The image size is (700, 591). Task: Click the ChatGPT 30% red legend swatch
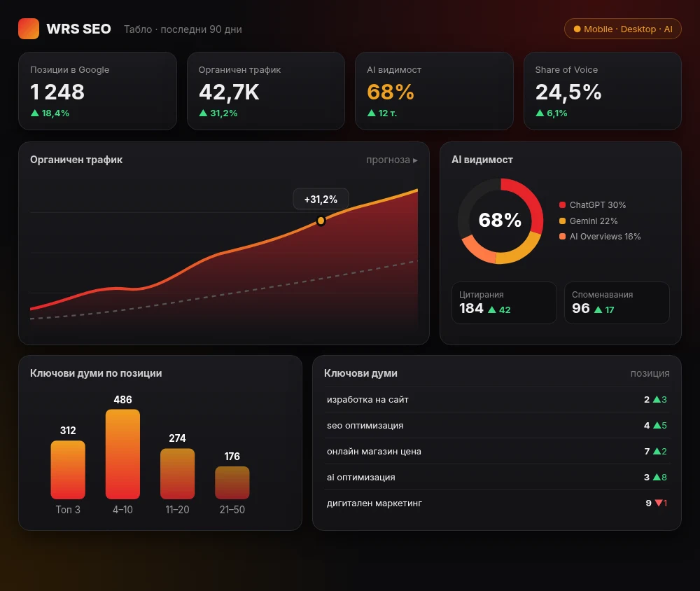563,205
